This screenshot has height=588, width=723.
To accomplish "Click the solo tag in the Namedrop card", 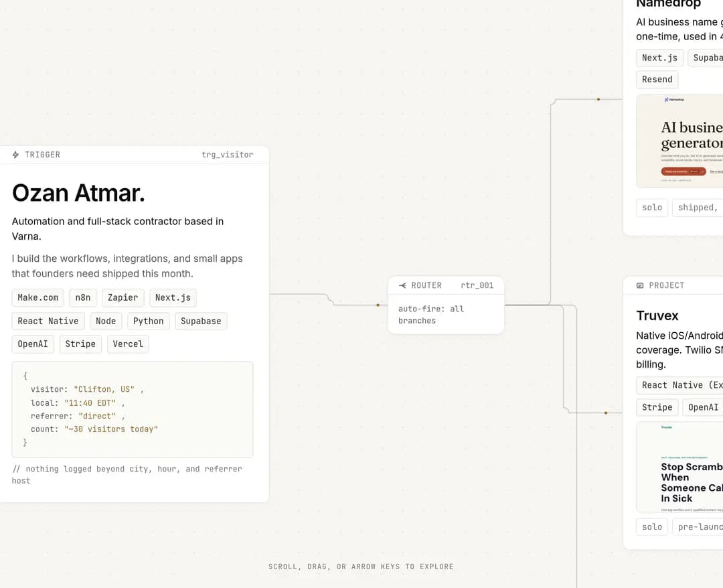I will pos(652,208).
